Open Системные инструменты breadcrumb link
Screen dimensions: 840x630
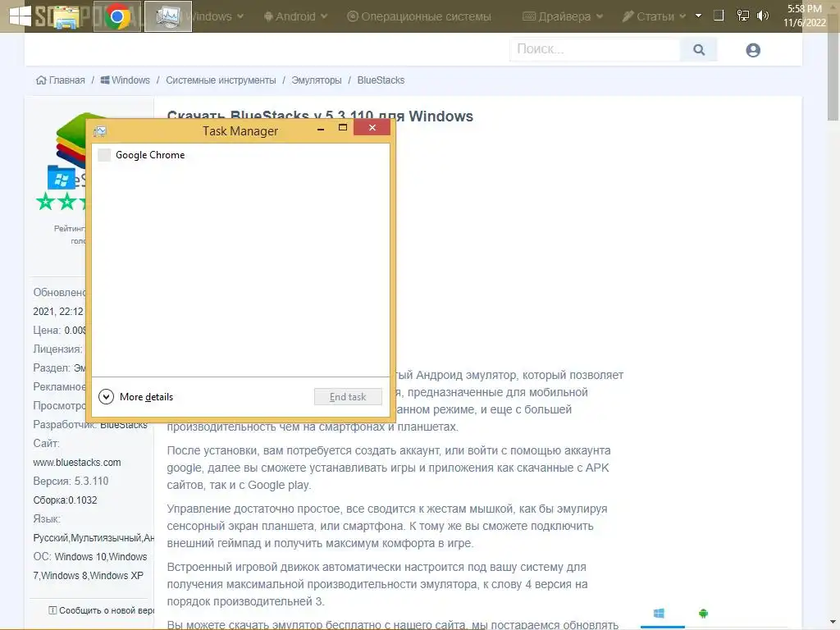(221, 80)
